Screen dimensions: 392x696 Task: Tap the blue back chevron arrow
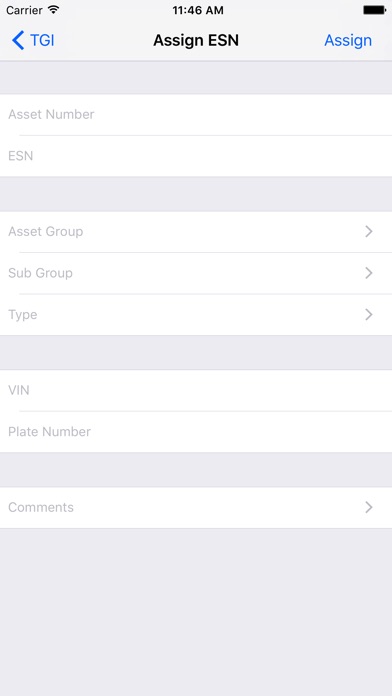[x=18, y=40]
